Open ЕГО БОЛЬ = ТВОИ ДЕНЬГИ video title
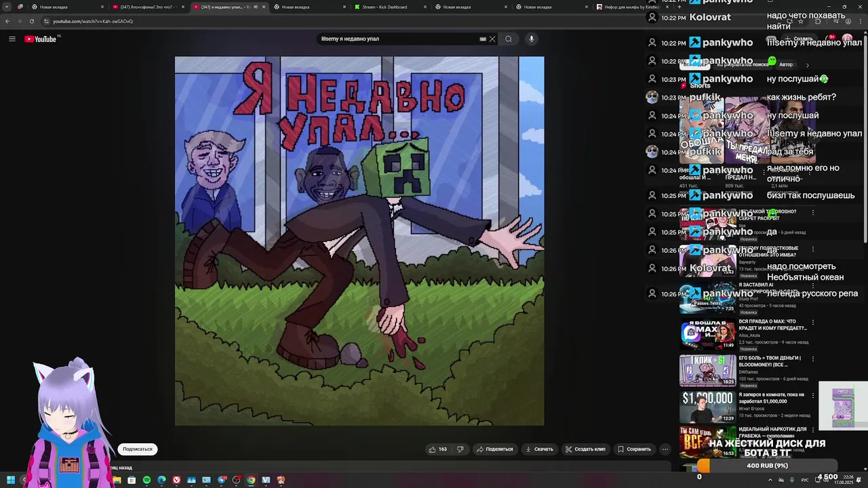The height and width of the screenshot is (488, 868). coord(770,361)
